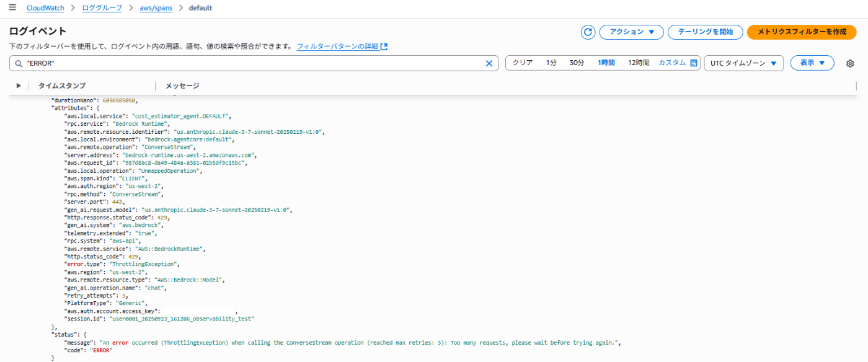
Task: Click "cost_estimator_agent.DEFAULT" value
Action: tap(182, 116)
